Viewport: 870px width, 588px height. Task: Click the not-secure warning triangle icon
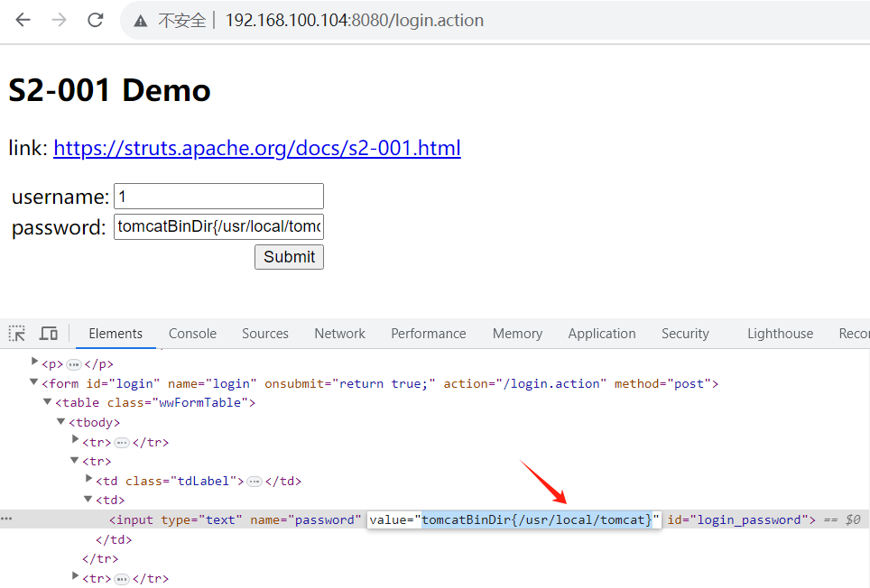pos(141,21)
